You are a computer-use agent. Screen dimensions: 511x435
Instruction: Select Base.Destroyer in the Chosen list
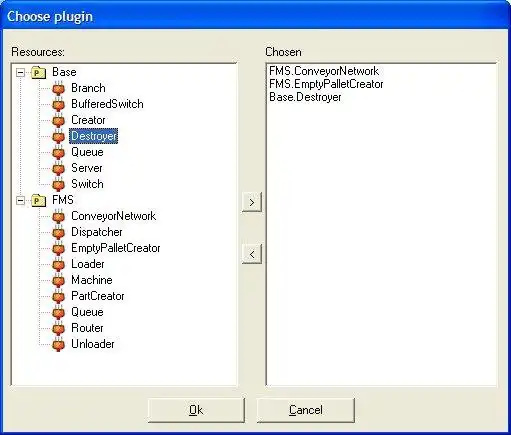click(305, 97)
